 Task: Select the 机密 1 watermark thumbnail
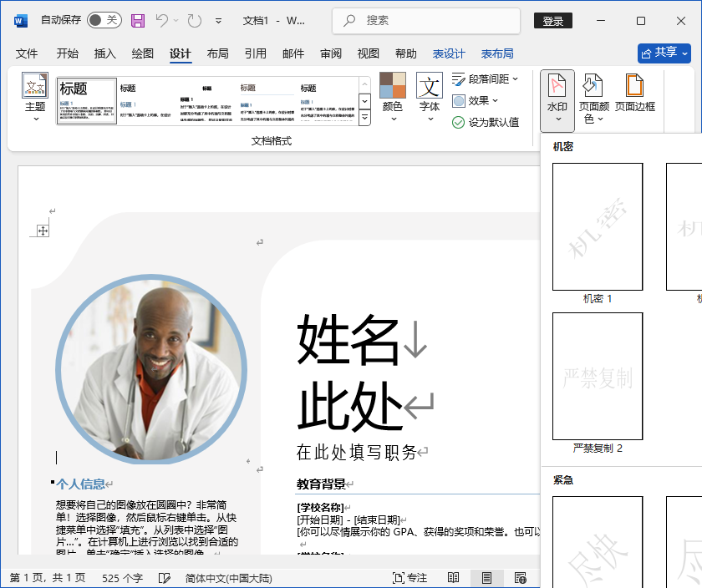tap(597, 226)
